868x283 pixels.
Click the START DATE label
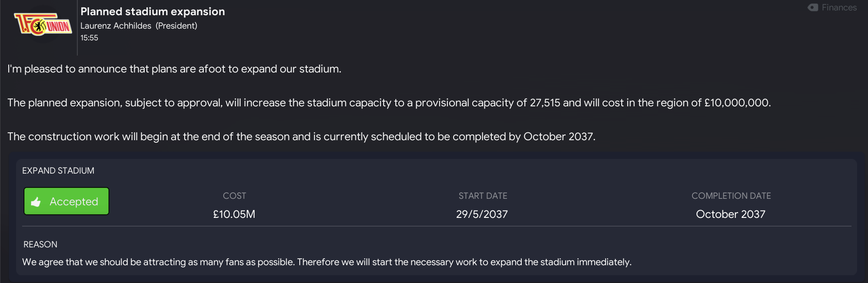[x=483, y=196]
